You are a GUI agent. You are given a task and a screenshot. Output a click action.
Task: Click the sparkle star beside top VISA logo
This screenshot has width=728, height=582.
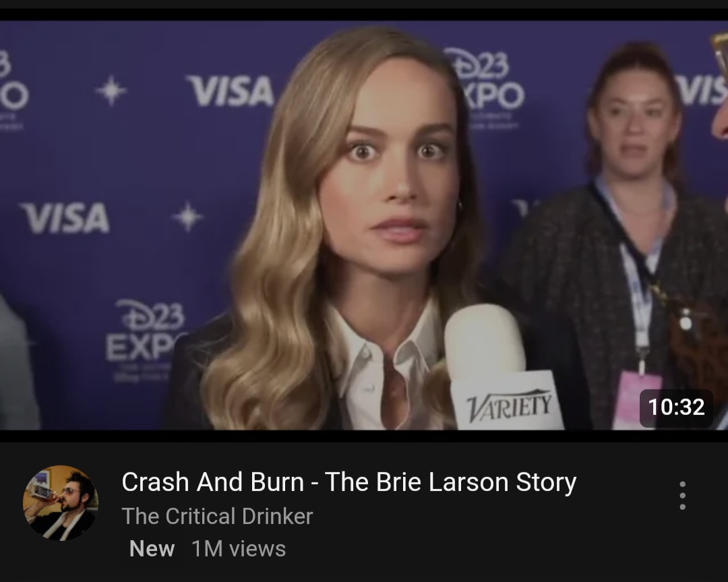pyautogui.click(x=111, y=90)
